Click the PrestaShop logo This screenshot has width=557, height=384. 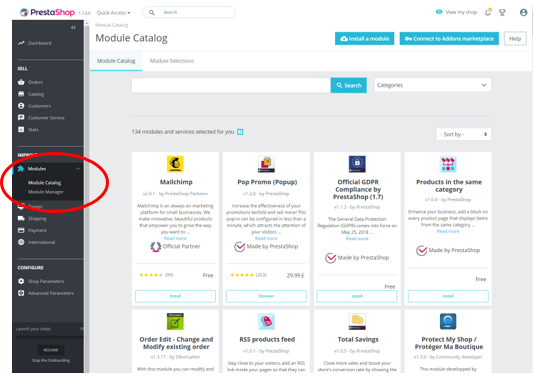[x=47, y=12]
